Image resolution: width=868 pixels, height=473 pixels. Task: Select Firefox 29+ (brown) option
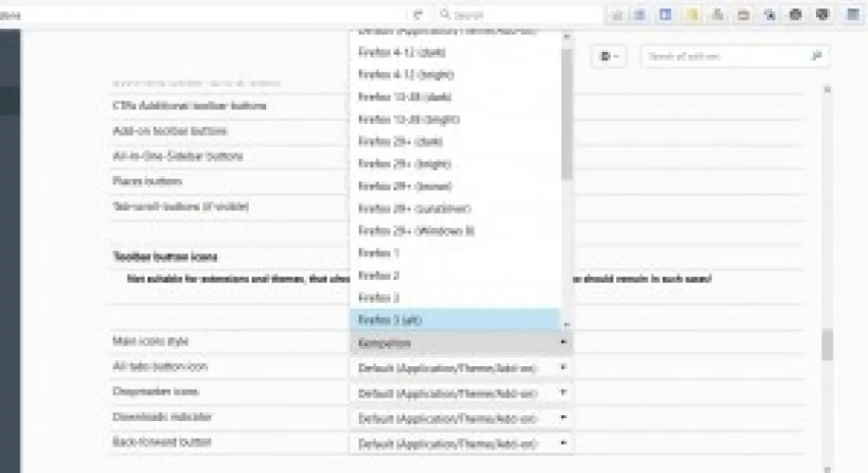point(455,186)
